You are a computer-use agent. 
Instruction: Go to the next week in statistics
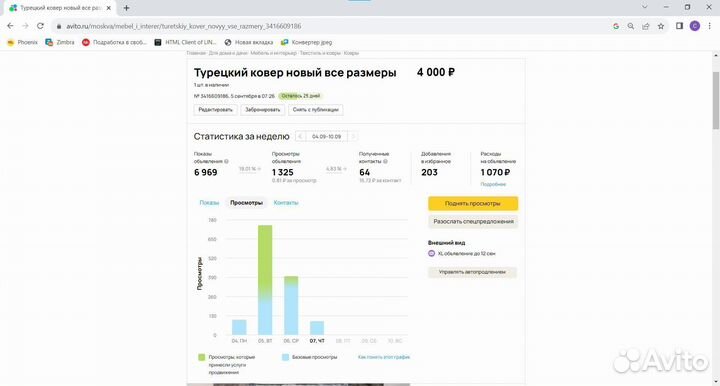click(x=353, y=137)
